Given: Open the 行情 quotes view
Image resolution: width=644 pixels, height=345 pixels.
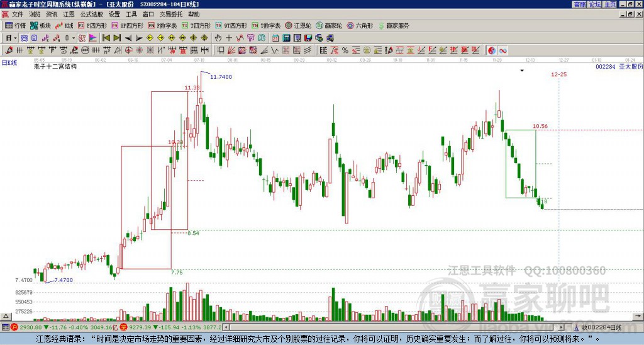Looking at the screenshot, I should pos(15,25).
